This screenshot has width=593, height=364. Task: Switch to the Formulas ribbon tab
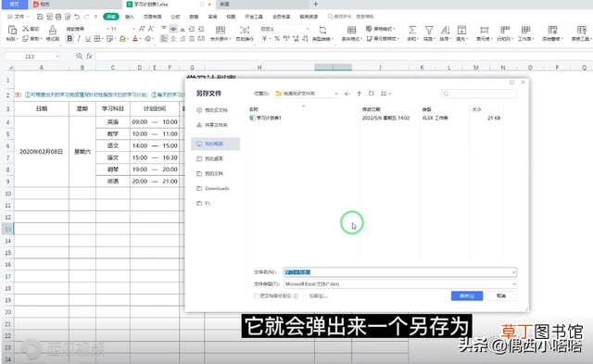[175, 17]
